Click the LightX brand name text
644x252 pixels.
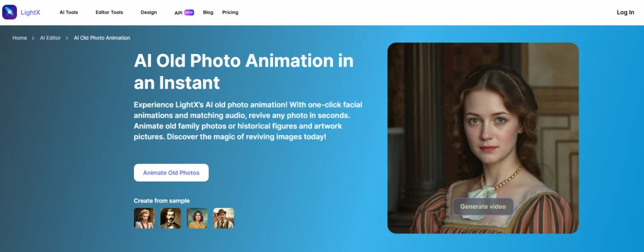[x=31, y=12]
